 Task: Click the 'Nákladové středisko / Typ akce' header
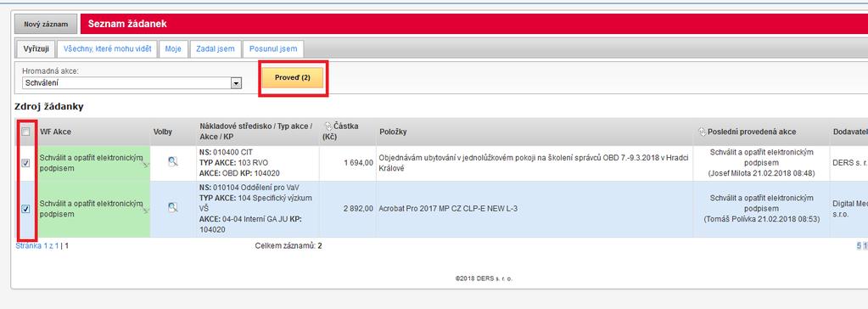[x=255, y=131]
